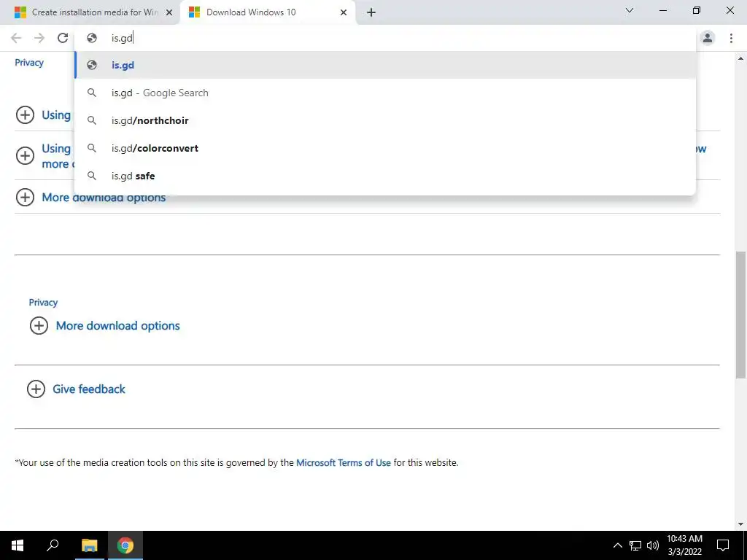
Task: Reload the page with the refresh icon
Action: click(x=63, y=38)
